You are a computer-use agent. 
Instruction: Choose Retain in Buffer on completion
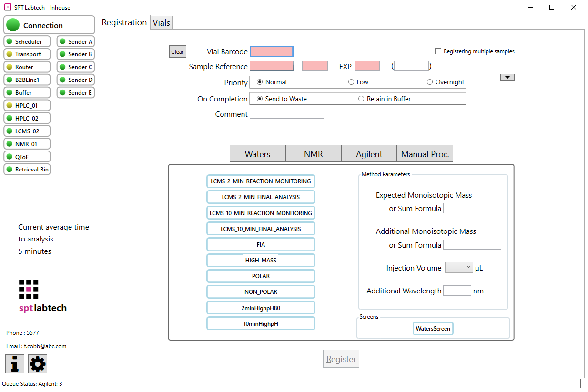coord(361,99)
